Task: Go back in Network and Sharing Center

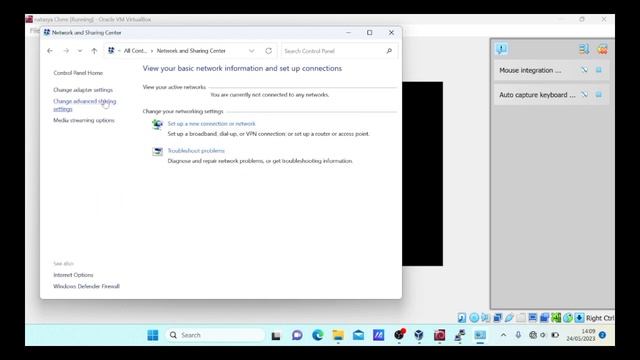Action: 50,51
